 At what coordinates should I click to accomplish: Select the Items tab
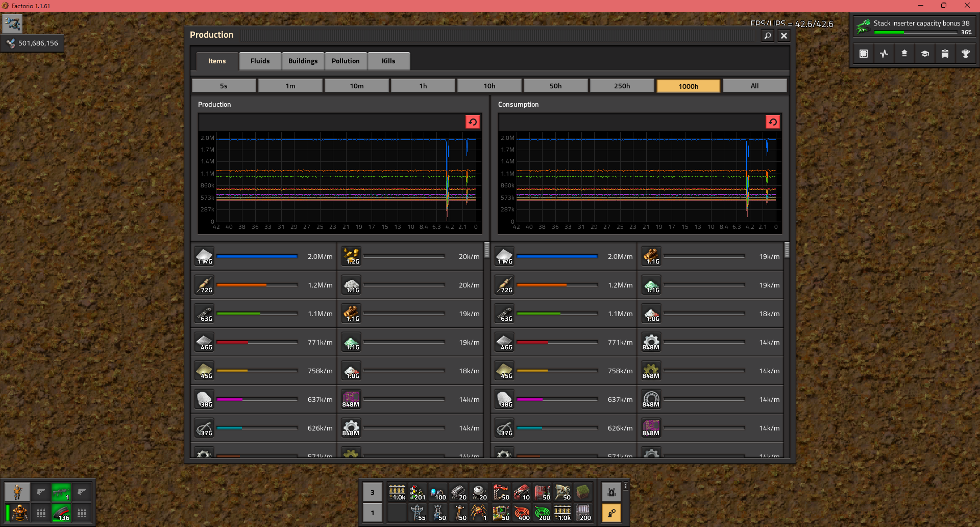click(x=217, y=61)
